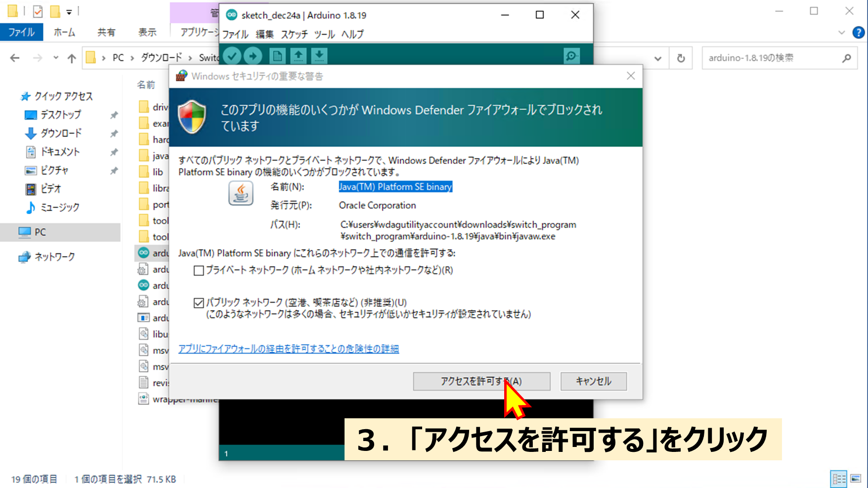The height and width of the screenshot is (488, 868).
Task: Close the Windows security alert dialog
Action: coord(631,76)
